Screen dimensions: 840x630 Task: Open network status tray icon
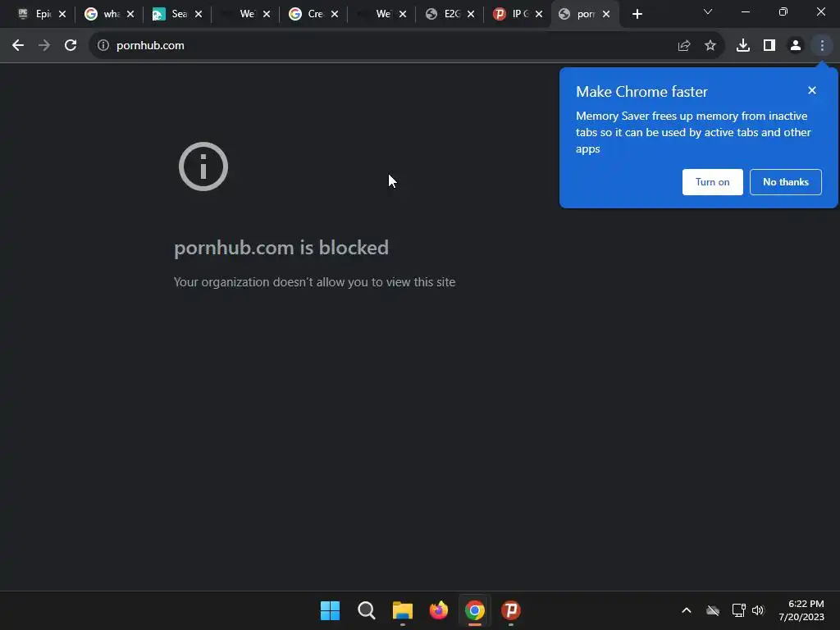(x=739, y=610)
